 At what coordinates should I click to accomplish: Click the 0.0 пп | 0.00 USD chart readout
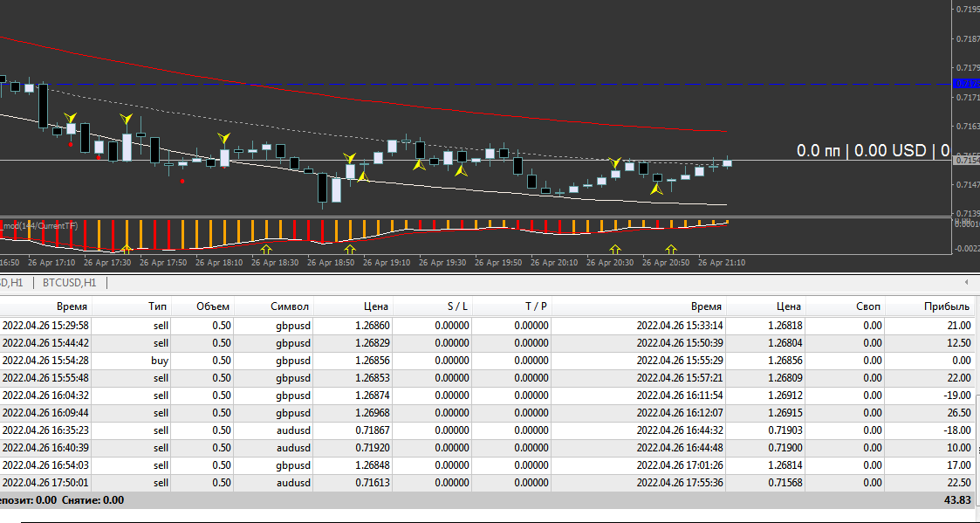point(873,150)
